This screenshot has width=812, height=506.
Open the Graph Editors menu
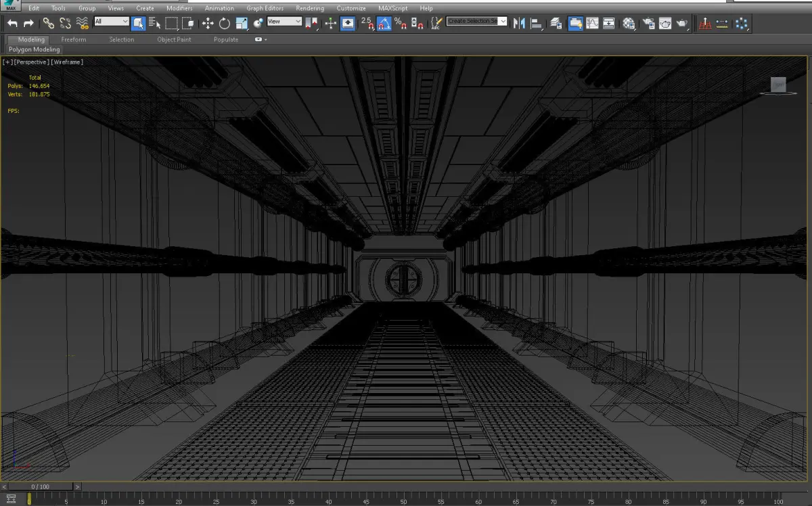click(265, 8)
